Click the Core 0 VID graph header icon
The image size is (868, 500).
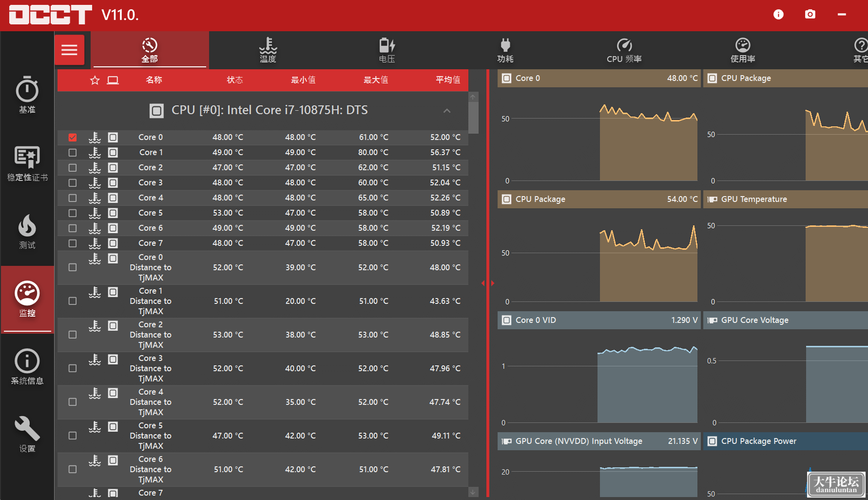[x=506, y=320]
